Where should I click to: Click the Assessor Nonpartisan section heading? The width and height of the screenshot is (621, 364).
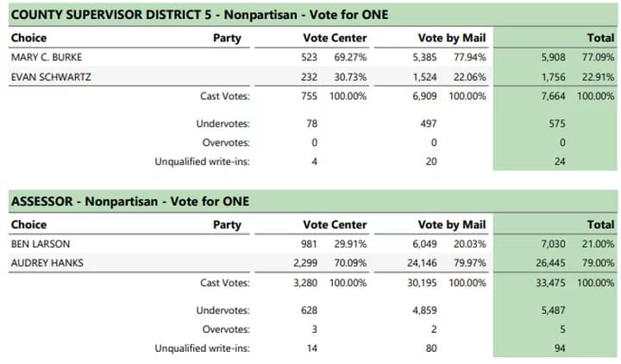(130, 201)
